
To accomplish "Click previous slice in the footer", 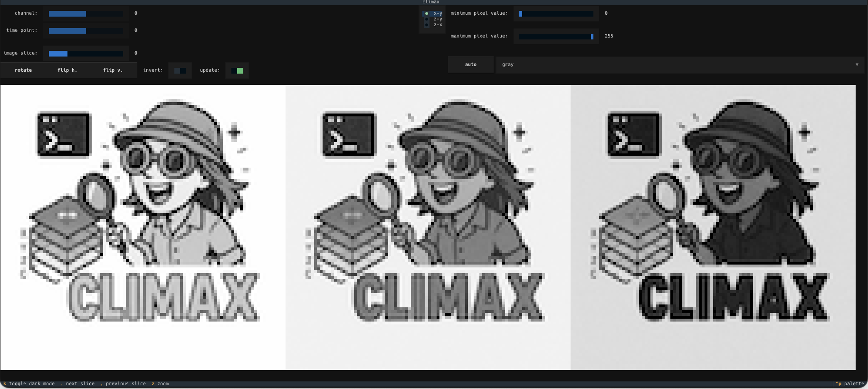I will 124,384.
